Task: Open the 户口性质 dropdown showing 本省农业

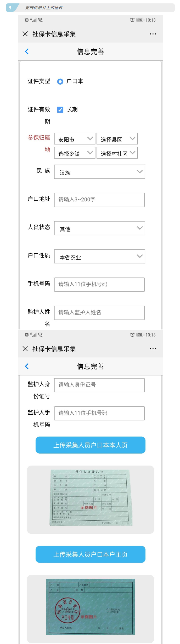Action: point(99,256)
